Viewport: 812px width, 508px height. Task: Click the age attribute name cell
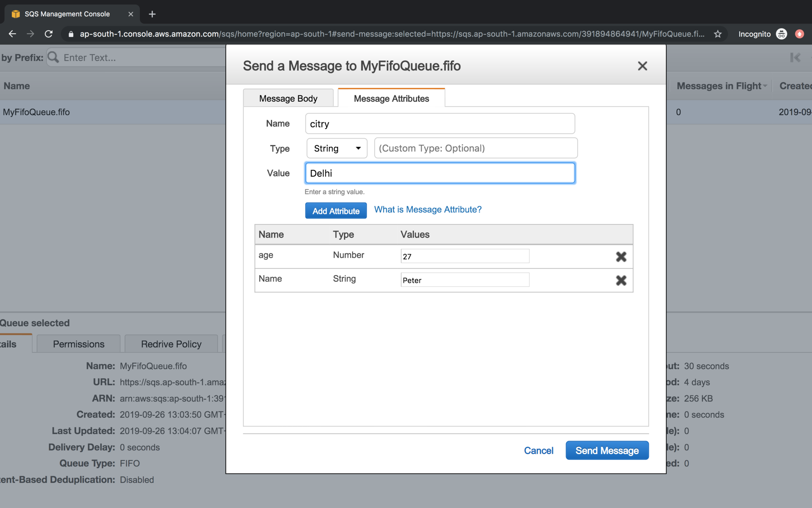click(266, 255)
